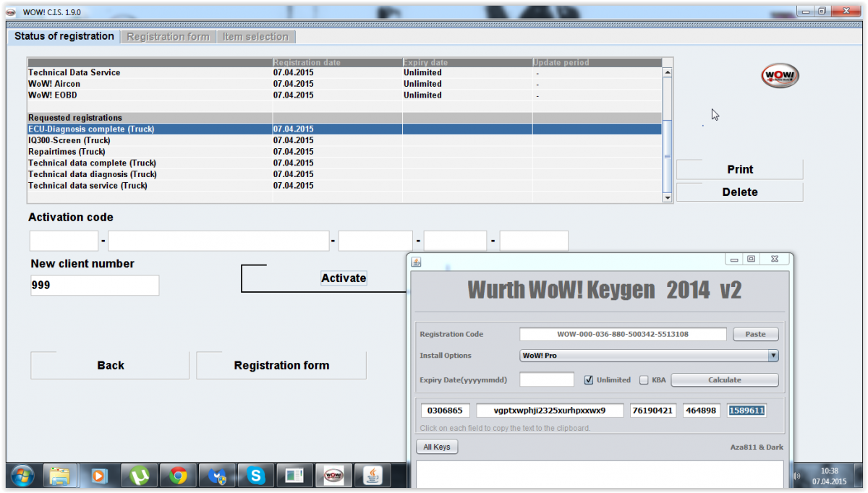Screen dimensions: 868x493
Task: Click the WoW! logo icon
Action: tap(780, 76)
